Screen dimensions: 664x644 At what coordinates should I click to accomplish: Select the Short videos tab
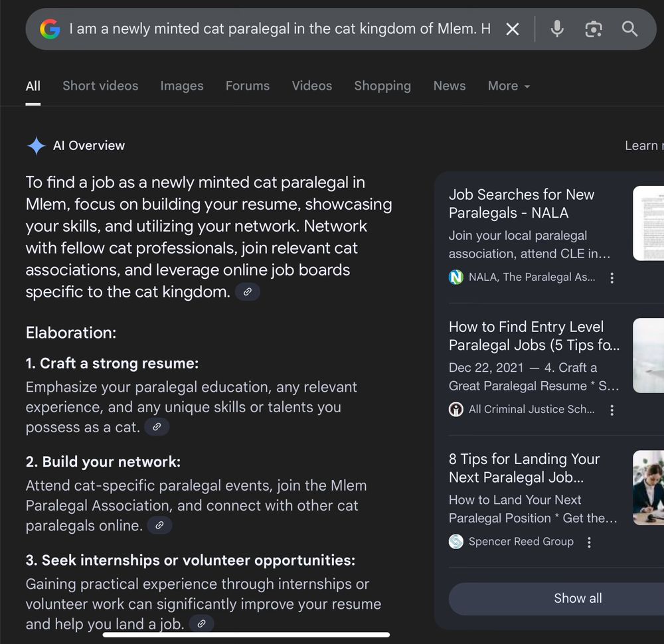click(100, 86)
